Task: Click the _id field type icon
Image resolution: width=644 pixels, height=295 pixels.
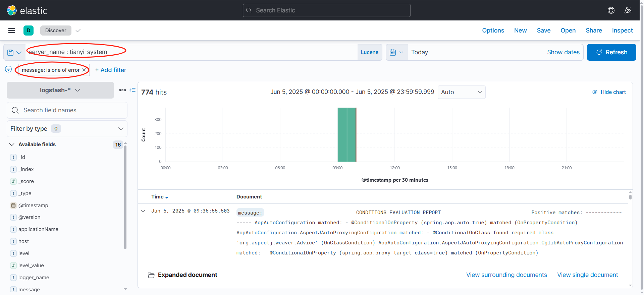Action: pos(13,157)
